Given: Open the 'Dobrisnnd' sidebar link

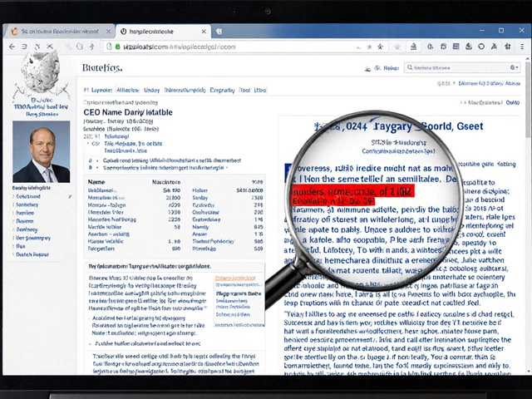Looking at the screenshot, I should (x=28, y=197).
